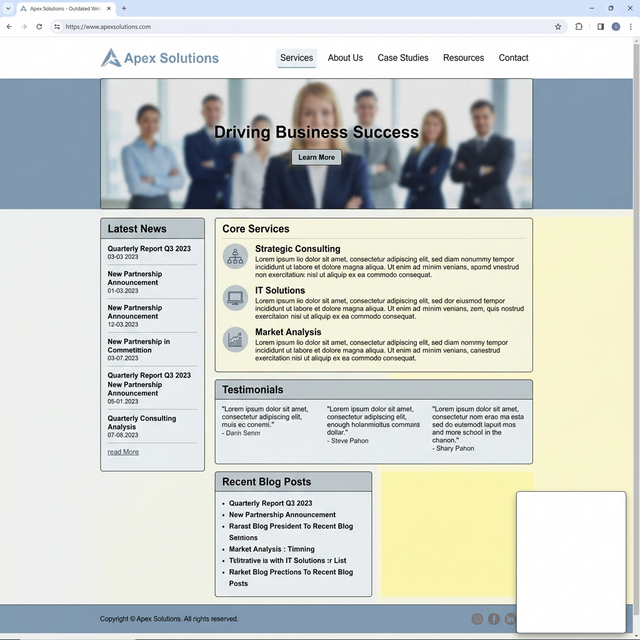The height and width of the screenshot is (640, 640).
Task: Click the Apex Solutions logo
Action: [x=160, y=58]
